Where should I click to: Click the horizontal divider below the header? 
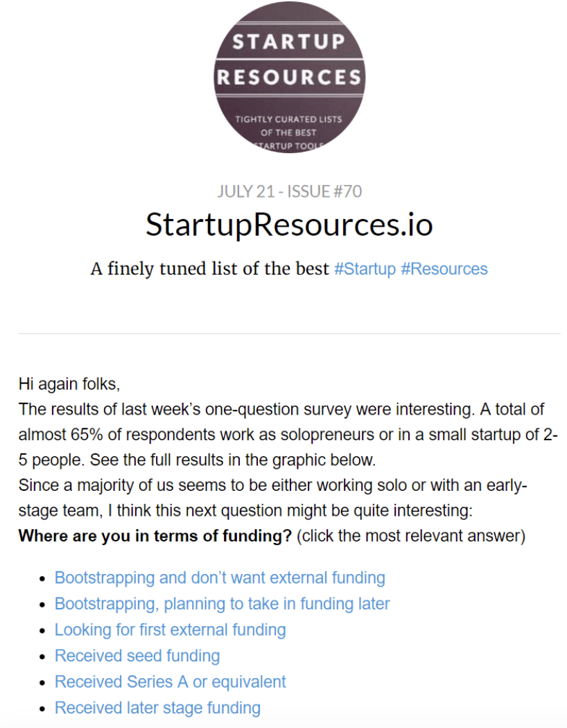coord(289,333)
